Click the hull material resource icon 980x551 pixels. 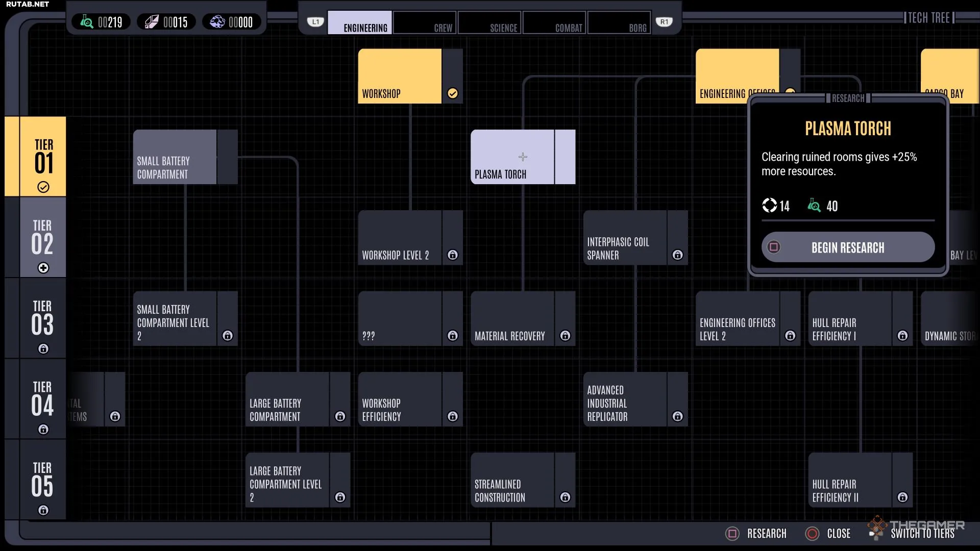click(152, 22)
